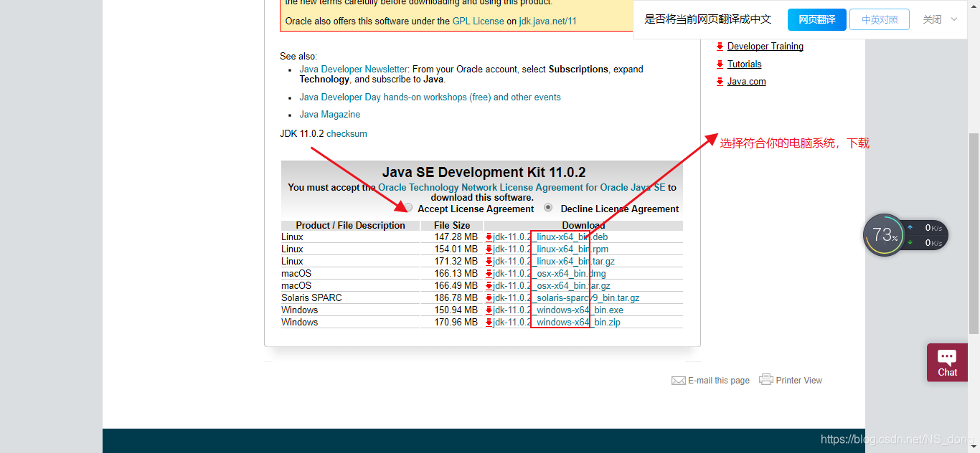The image size is (980, 453).
Task: Download jdk-11.0.2_linux-x64_bin.tar.gz file
Action: 554,262
